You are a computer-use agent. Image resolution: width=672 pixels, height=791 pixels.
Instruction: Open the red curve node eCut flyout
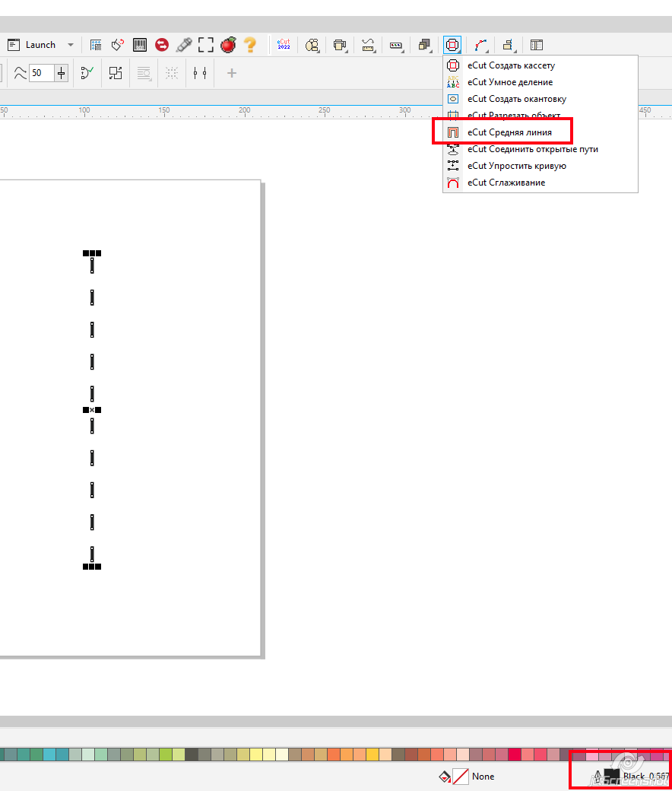480,46
